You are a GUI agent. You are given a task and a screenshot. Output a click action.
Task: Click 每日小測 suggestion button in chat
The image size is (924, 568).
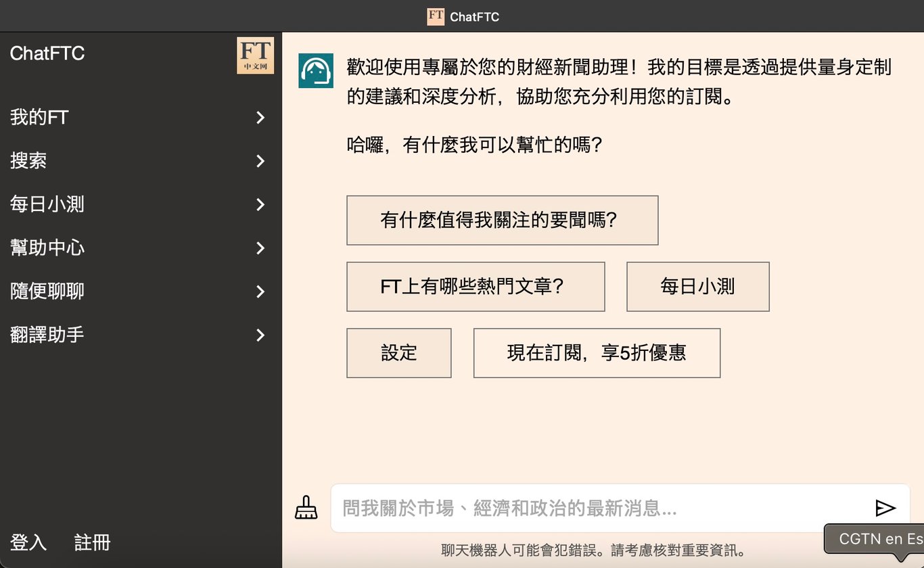click(x=698, y=287)
